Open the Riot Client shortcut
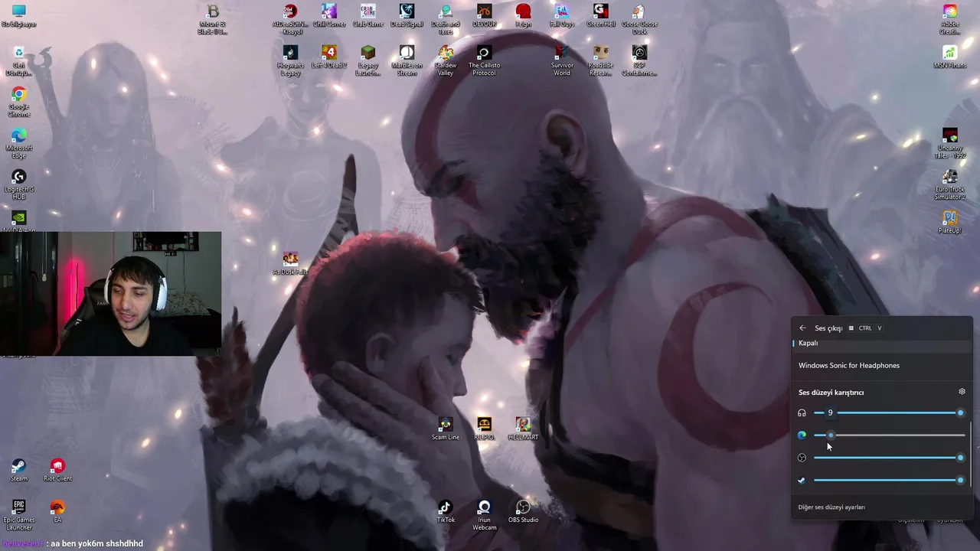Screen dimensions: 980x551 coord(57,470)
